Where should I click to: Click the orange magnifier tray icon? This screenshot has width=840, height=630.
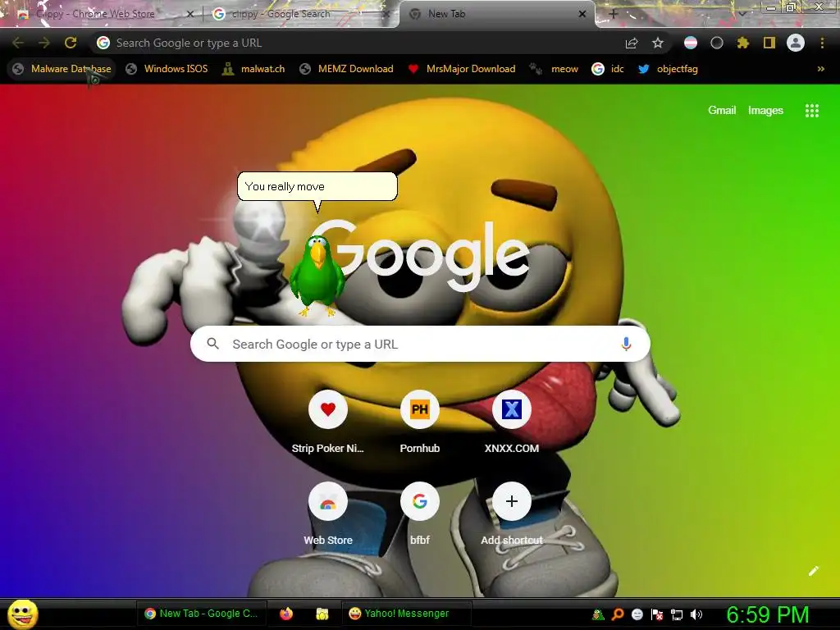tap(618, 614)
